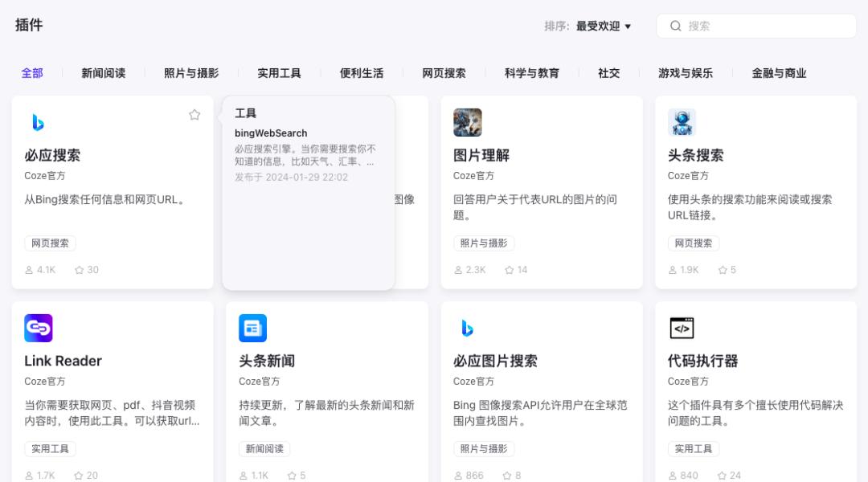868x482 pixels.
Task: Click the 图片理解 plugin thumbnail icon
Action: click(467, 122)
